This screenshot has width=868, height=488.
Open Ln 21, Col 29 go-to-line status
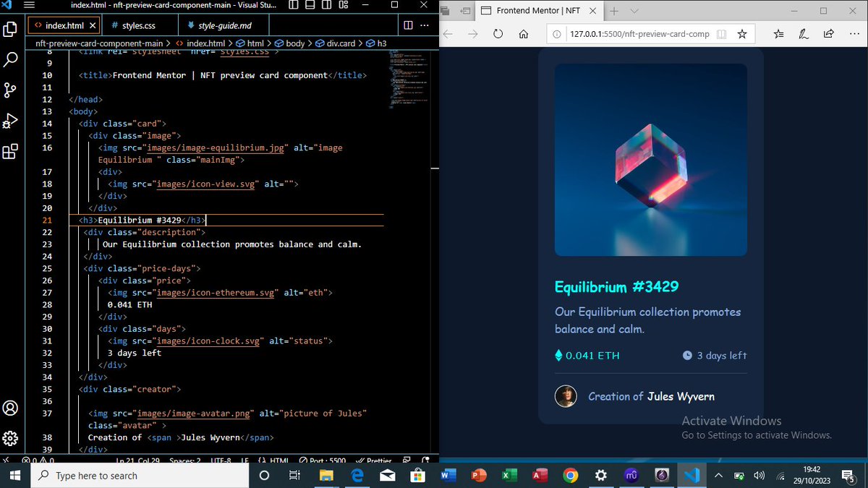click(x=138, y=460)
